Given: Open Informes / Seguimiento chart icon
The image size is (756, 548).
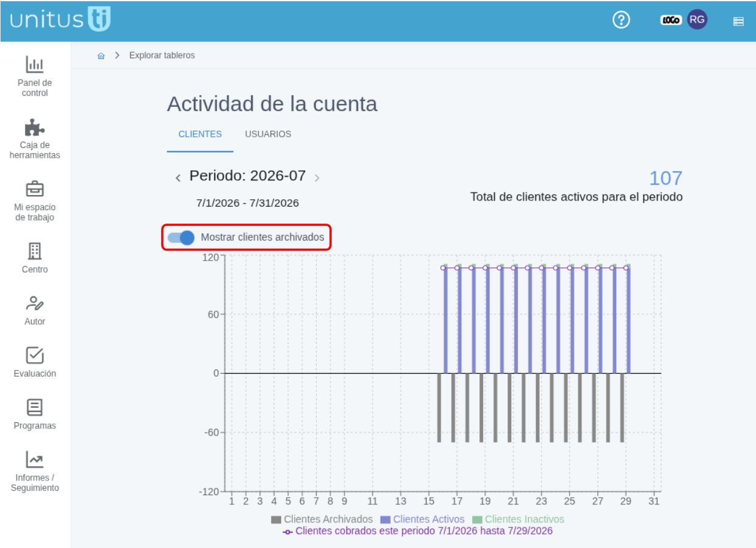Looking at the screenshot, I should (x=35, y=459).
